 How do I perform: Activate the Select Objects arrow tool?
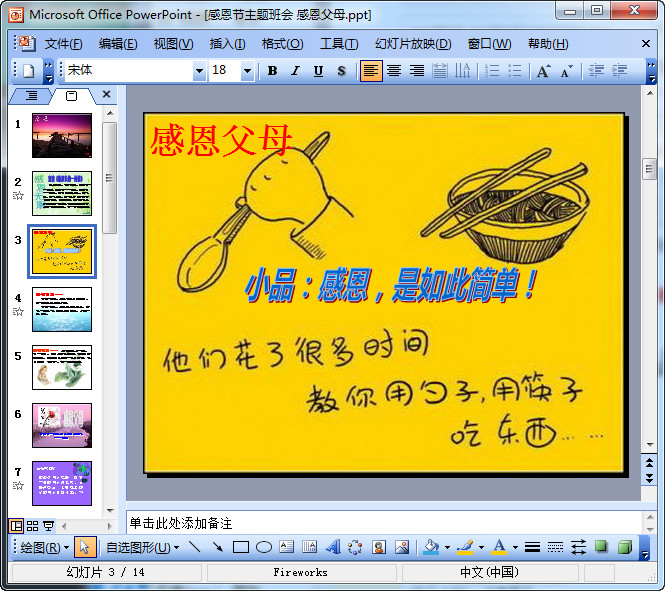point(85,547)
